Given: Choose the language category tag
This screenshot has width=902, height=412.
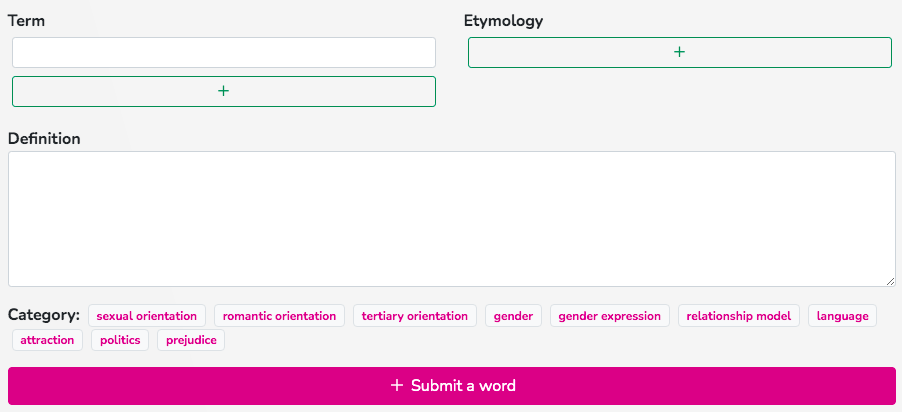Looking at the screenshot, I should pyautogui.click(x=842, y=316).
